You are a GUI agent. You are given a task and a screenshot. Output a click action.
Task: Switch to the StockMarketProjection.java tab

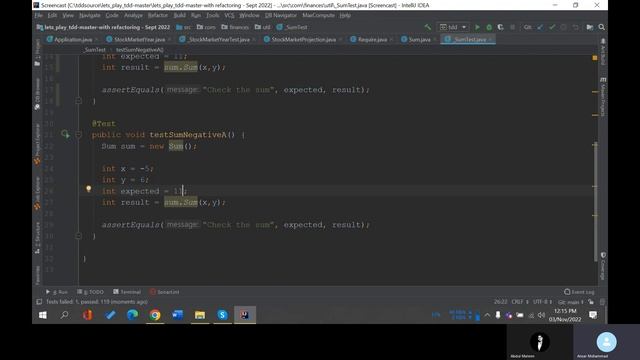304,39
